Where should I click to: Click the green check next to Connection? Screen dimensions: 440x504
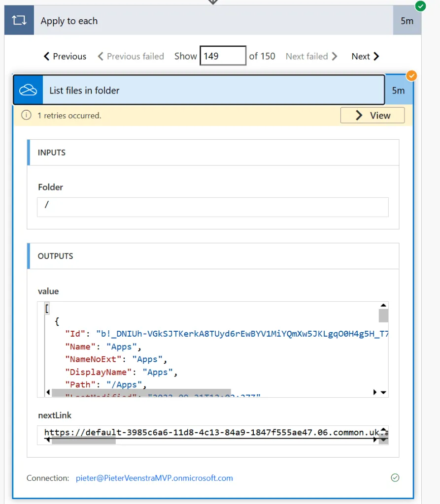pyautogui.click(x=395, y=477)
